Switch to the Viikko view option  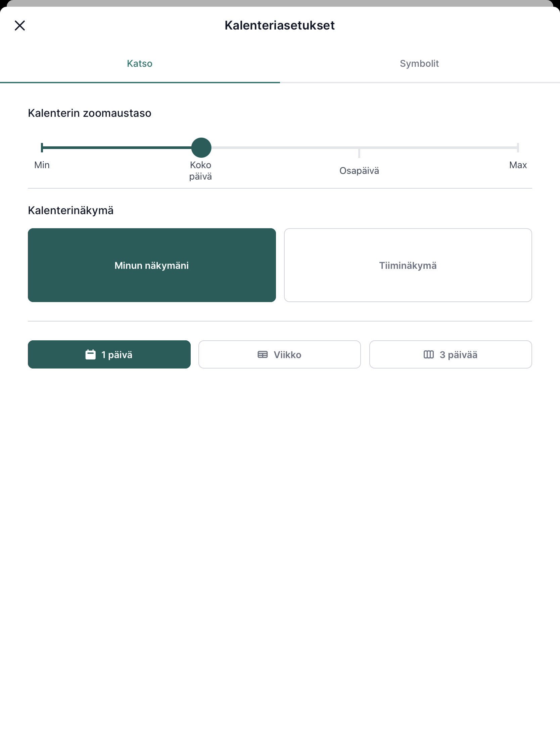280,354
